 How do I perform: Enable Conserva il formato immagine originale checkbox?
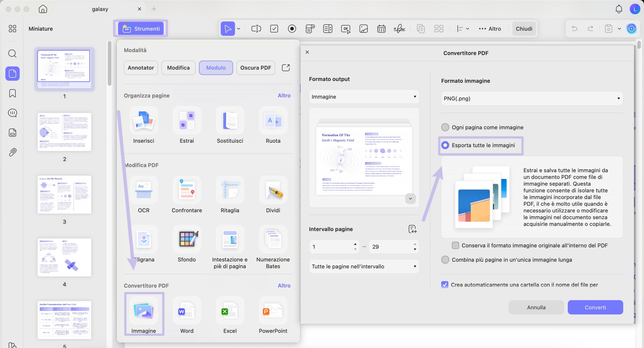pyautogui.click(x=455, y=245)
